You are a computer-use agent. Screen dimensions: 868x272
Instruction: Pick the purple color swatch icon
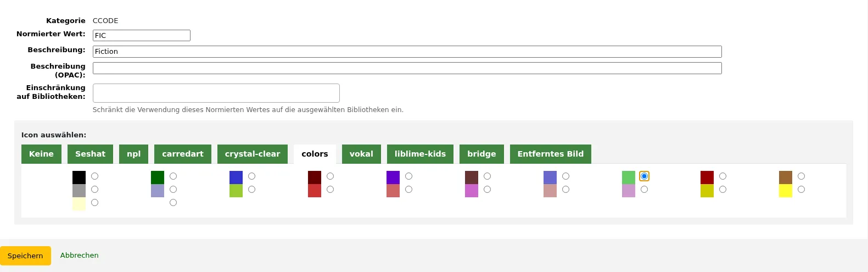(393, 177)
